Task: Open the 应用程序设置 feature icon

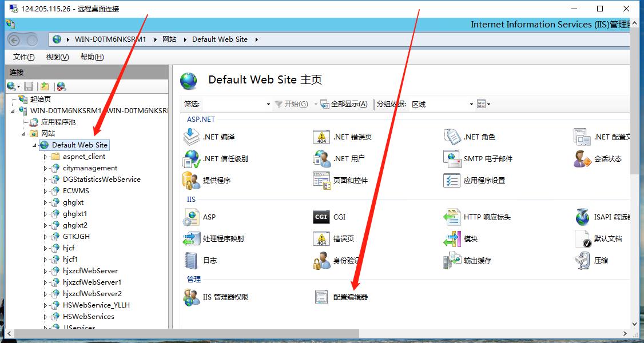Action: click(x=452, y=181)
